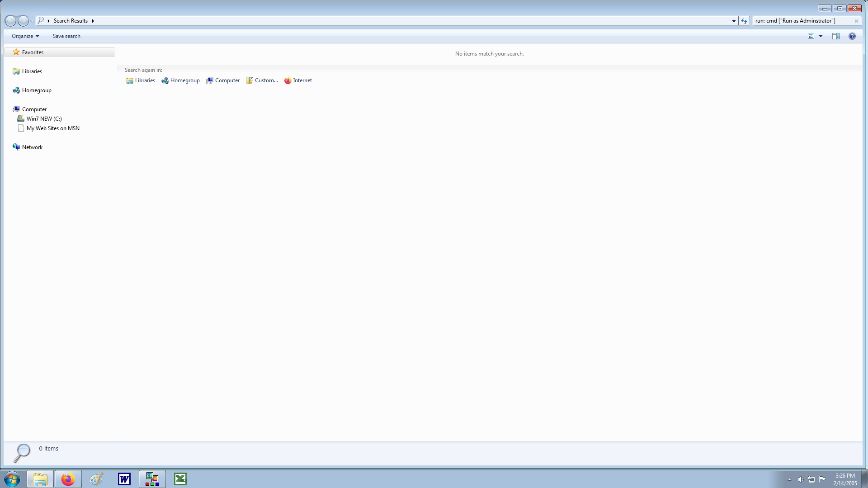Launch Firefox from the taskbar
The image size is (868, 488).
pos(68,479)
